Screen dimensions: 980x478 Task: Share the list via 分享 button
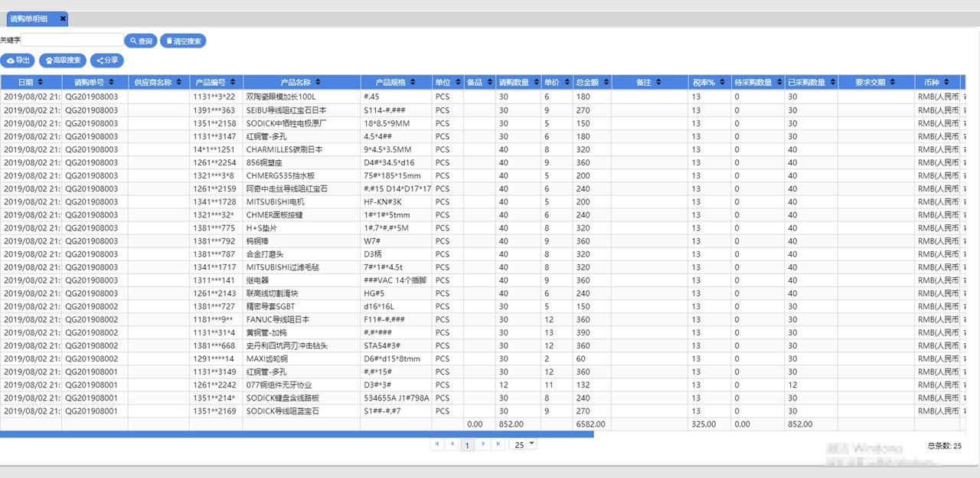point(107,61)
